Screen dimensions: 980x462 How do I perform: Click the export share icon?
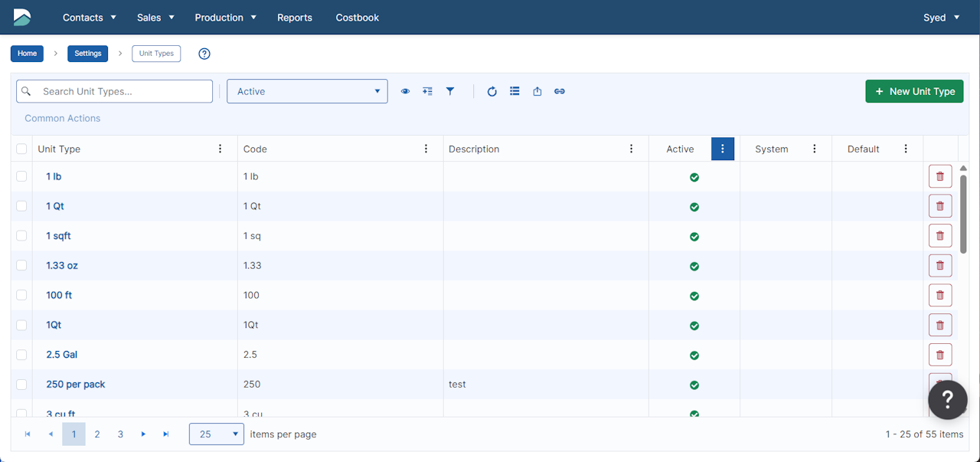coord(537,91)
